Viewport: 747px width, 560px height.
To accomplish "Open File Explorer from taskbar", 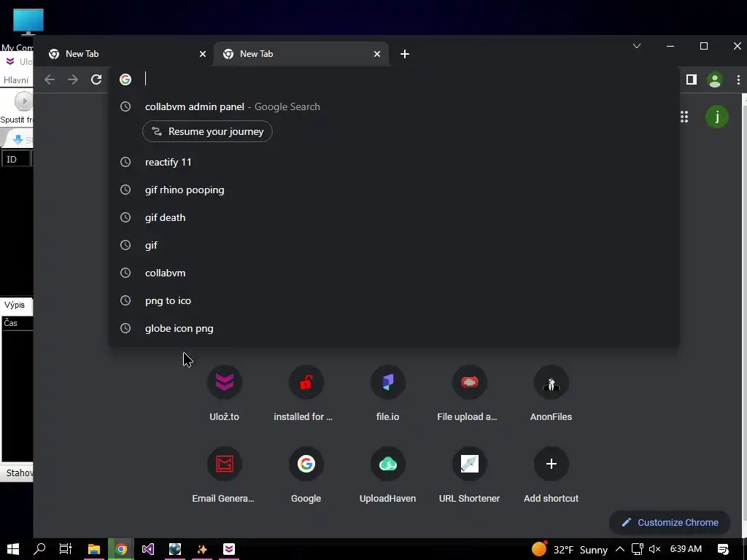I will coord(94,549).
